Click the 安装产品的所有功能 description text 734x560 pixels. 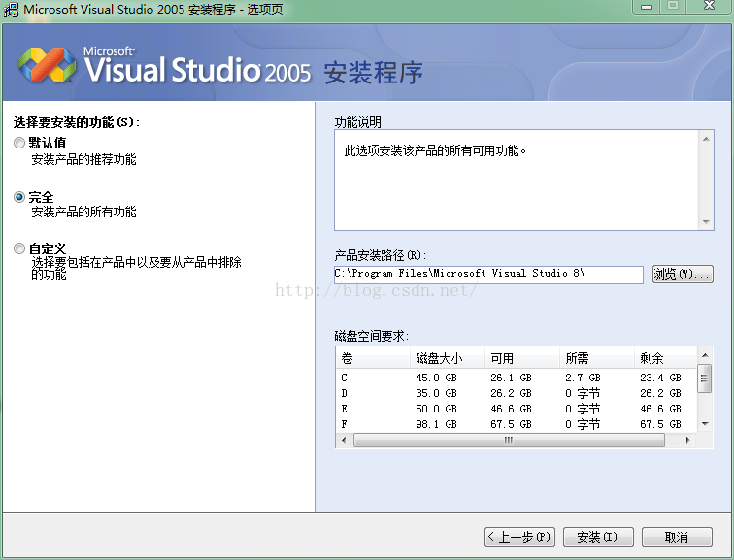(83, 212)
